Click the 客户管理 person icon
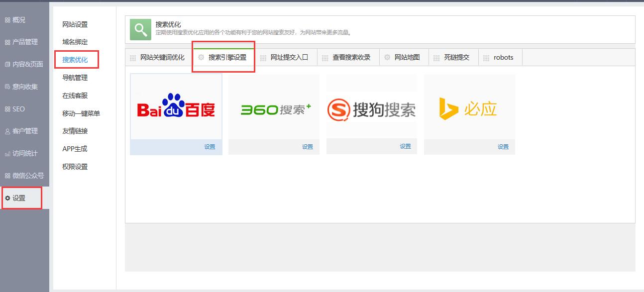Viewport: 644px width, 292px height. (7, 131)
